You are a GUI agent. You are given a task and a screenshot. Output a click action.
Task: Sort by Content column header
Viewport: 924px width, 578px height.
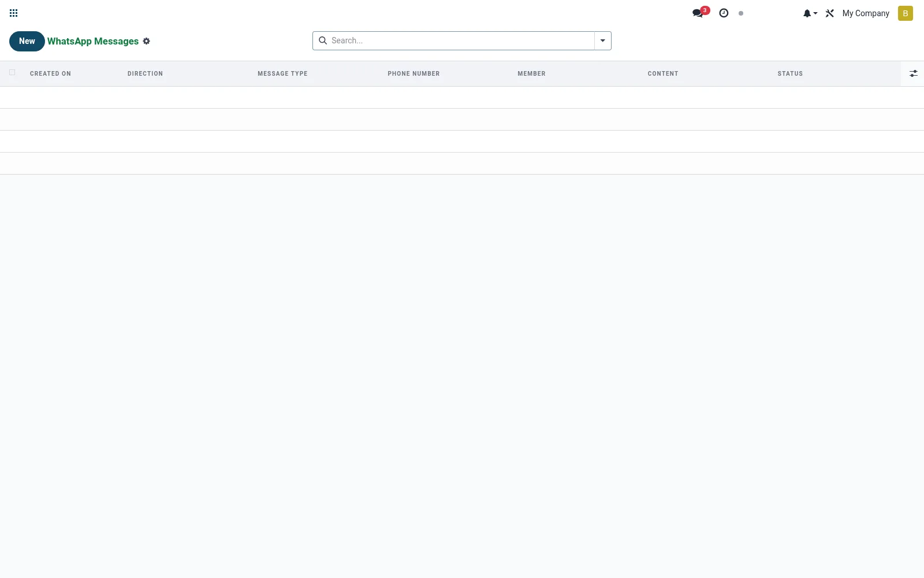click(663, 73)
